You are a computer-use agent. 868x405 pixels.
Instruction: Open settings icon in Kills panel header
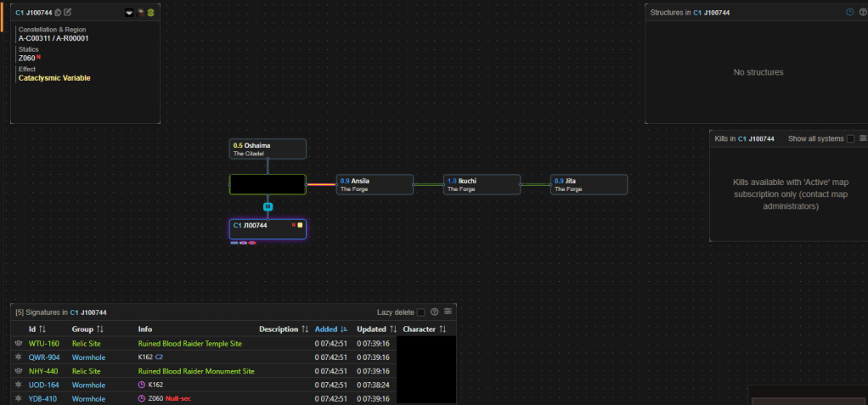tap(863, 138)
